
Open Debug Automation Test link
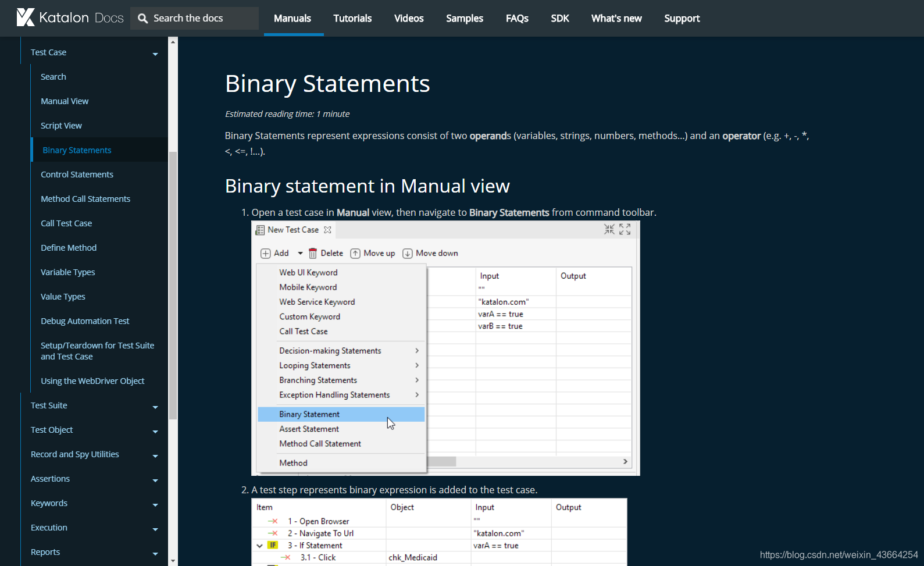point(85,321)
